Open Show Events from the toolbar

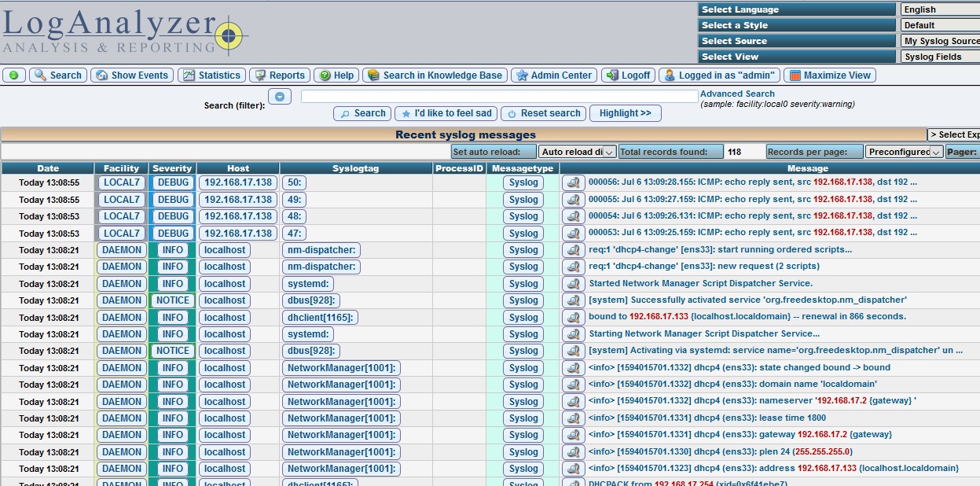(x=131, y=75)
